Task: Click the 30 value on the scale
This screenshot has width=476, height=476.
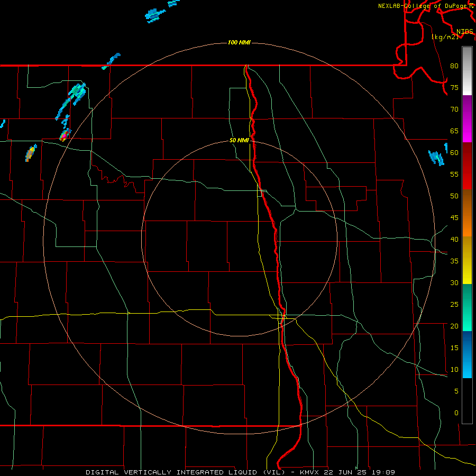Action: click(x=454, y=282)
